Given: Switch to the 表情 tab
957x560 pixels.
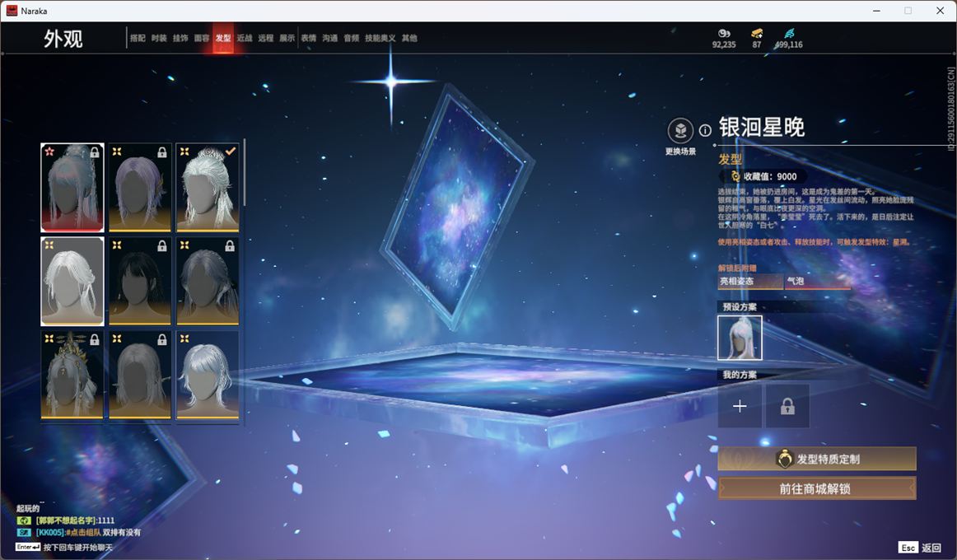Looking at the screenshot, I should 309,38.
